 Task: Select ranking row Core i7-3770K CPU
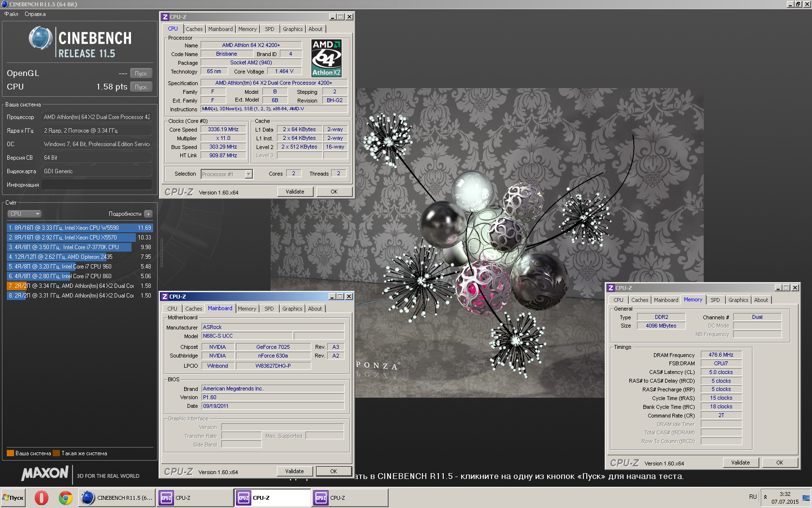80,247
